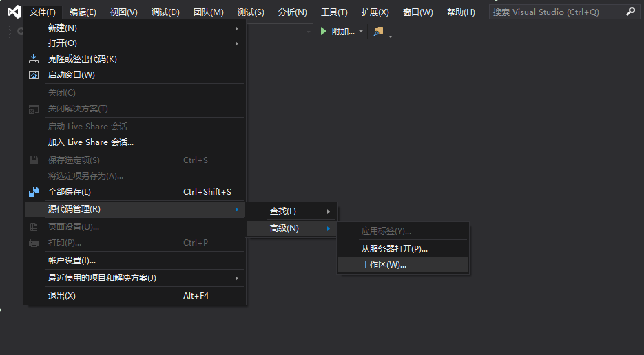The image size is (644, 355).
Task: Click the Visual Studio logo icon
Action: (x=14, y=12)
